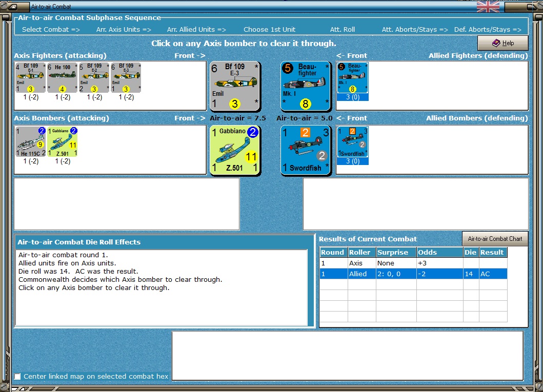This screenshot has height=392, width=543.
Task: Click the Result column header
Action: (x=493, y=252)
